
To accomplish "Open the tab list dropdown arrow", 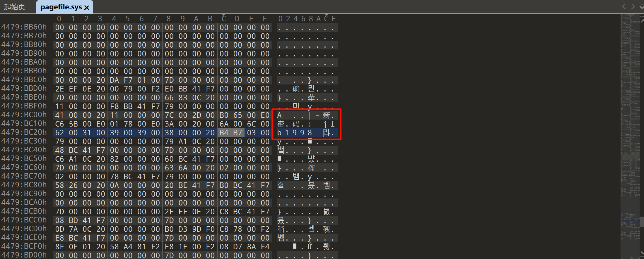I will click(x=641, y=6).
